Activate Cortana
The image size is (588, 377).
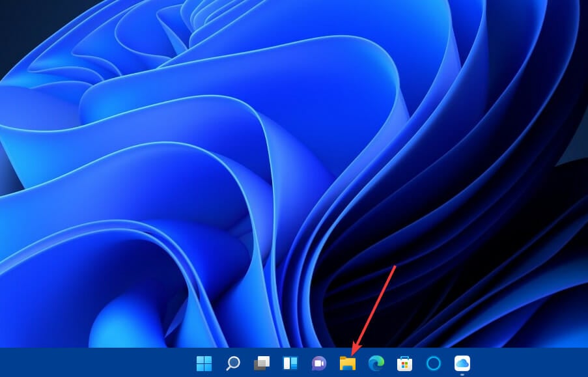[432, 363]
